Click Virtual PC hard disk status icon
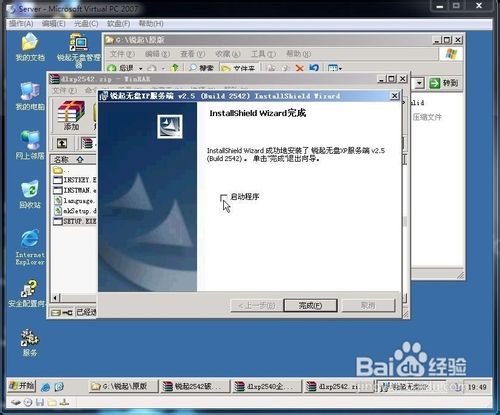 click(x=16, y=403)
